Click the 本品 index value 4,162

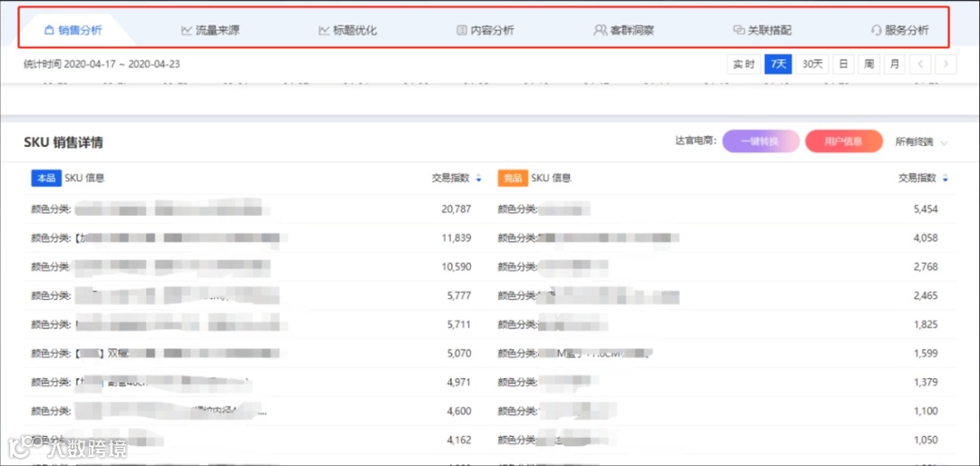tap(459, 440)
